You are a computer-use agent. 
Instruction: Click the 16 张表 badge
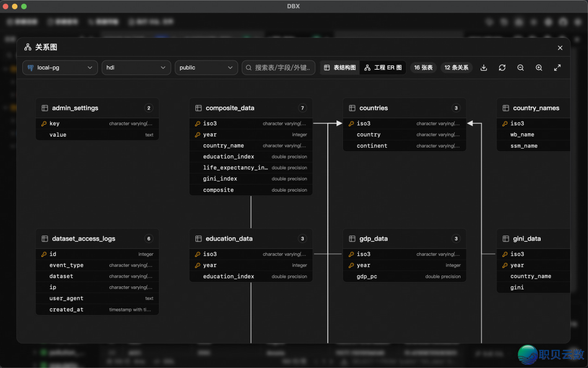click(x=424, y=68)
